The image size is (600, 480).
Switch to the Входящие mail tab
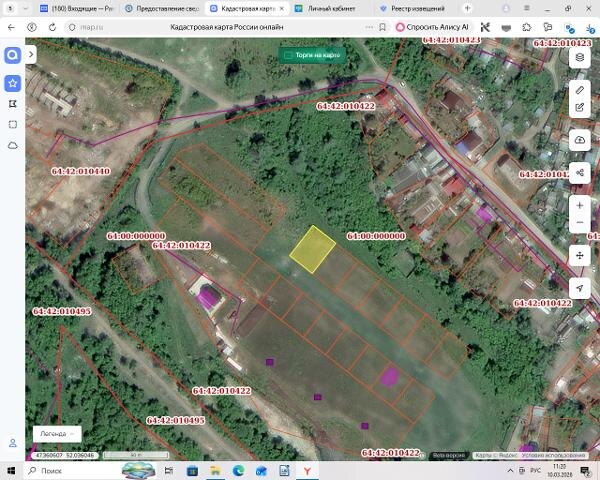point(77,8)
